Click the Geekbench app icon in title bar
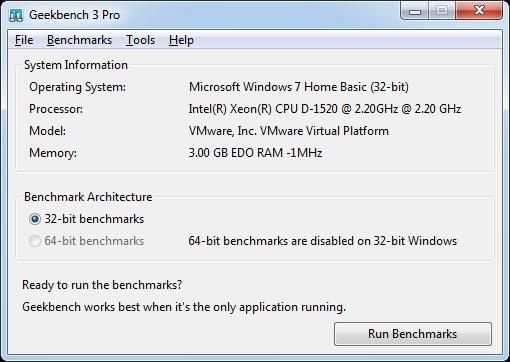510x362 pixels. (16, 15)
